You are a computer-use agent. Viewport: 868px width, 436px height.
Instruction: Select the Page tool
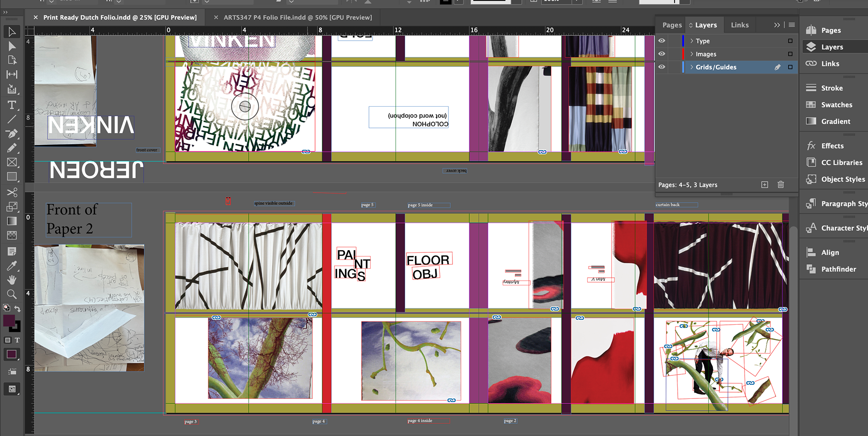click(12, 60)
